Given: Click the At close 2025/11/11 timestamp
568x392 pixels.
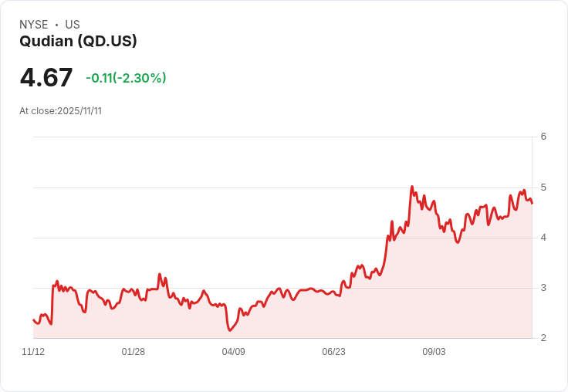Looking at the screenshot, I should [60, 110].
